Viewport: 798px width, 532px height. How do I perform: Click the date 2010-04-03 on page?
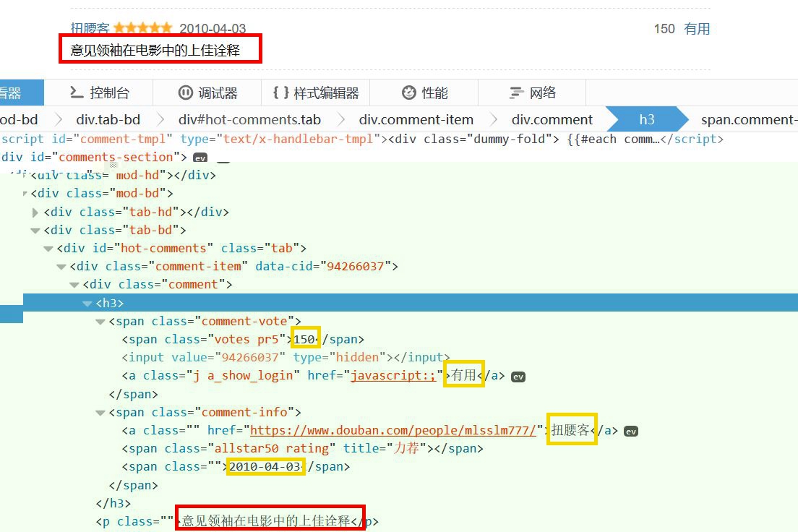point(213,28)
